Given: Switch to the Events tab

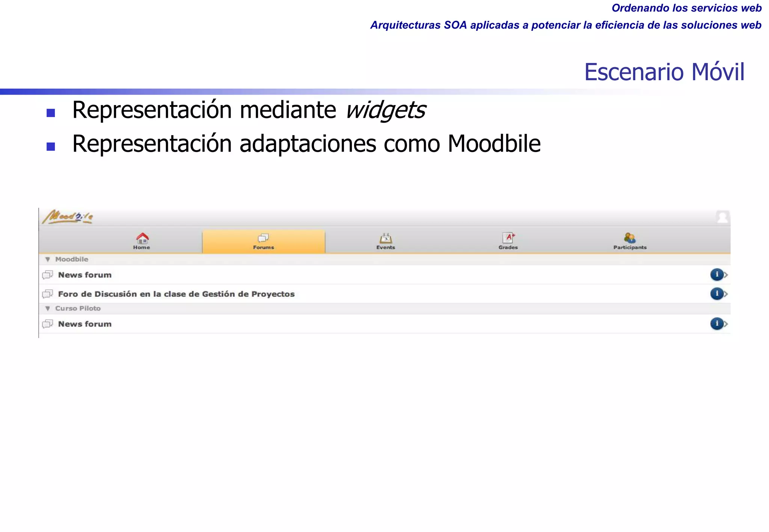Looking at the screenshot, I should [386, 241].
